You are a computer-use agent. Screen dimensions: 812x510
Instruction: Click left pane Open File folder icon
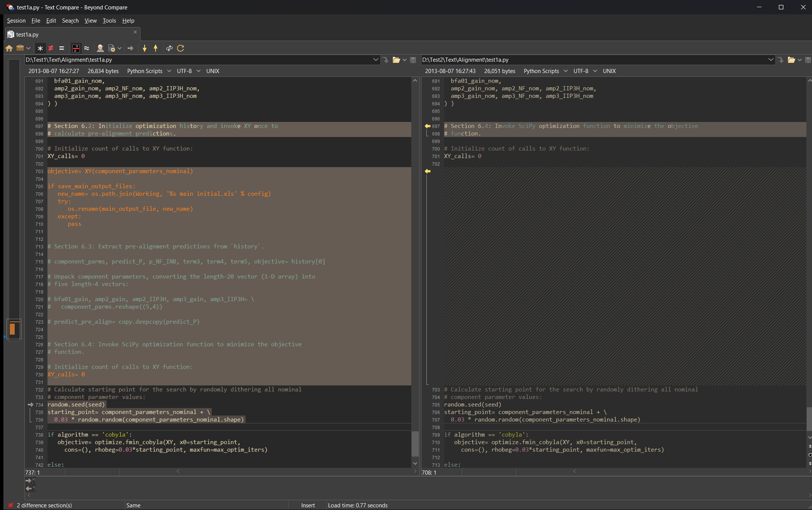[x=396, y=60]
